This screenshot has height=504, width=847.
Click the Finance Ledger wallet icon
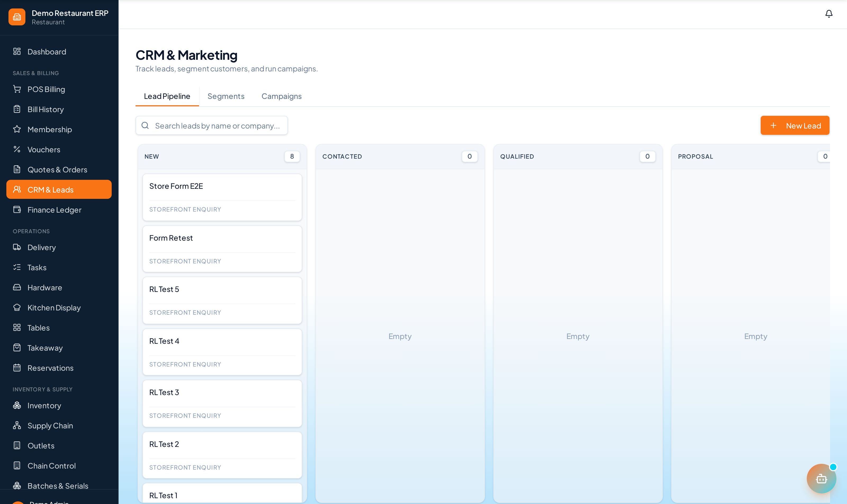pyautogui.click(x=17, y=209)
